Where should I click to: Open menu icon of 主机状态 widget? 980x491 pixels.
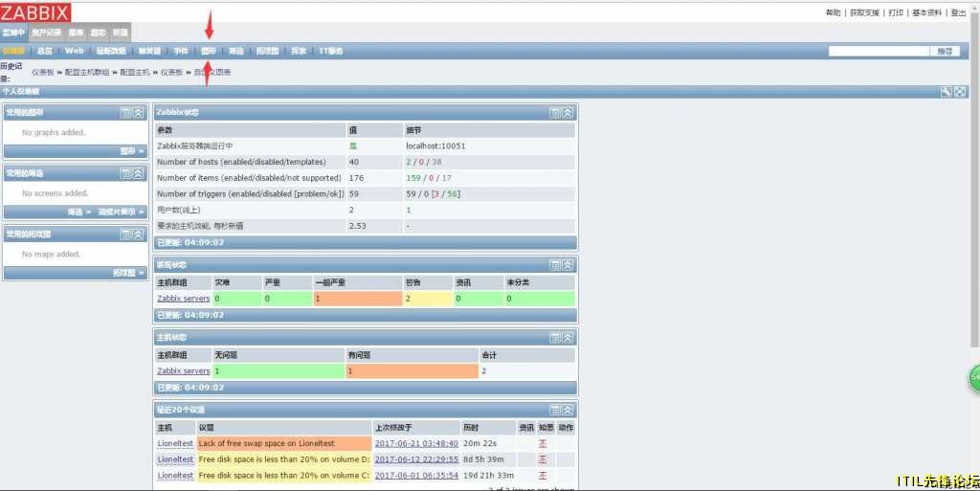[555, 337]
